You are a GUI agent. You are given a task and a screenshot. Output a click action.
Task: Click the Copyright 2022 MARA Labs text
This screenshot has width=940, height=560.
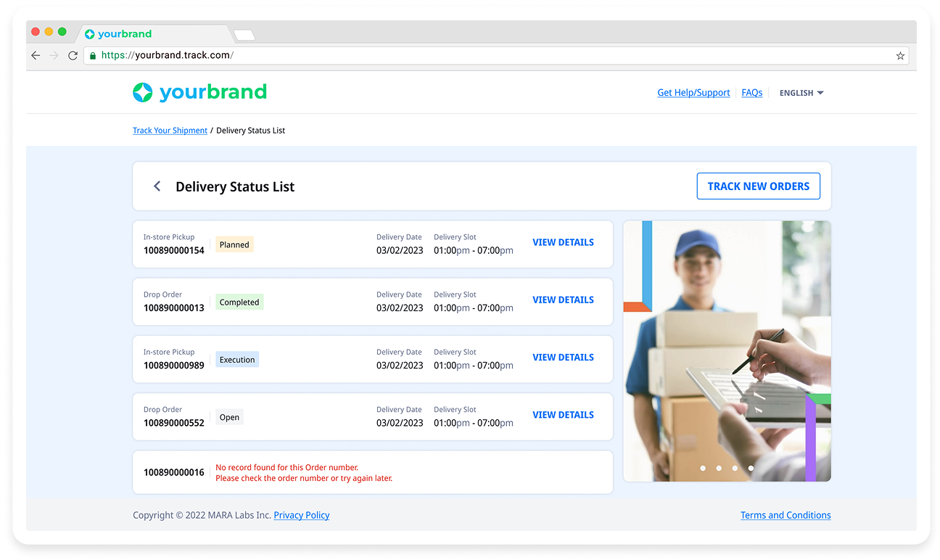202,515
